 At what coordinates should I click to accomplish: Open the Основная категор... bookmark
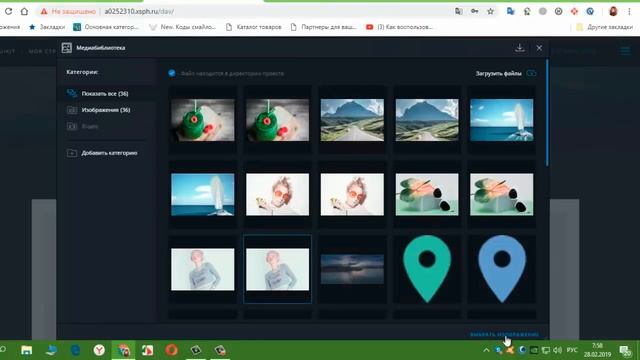[106, 27]
